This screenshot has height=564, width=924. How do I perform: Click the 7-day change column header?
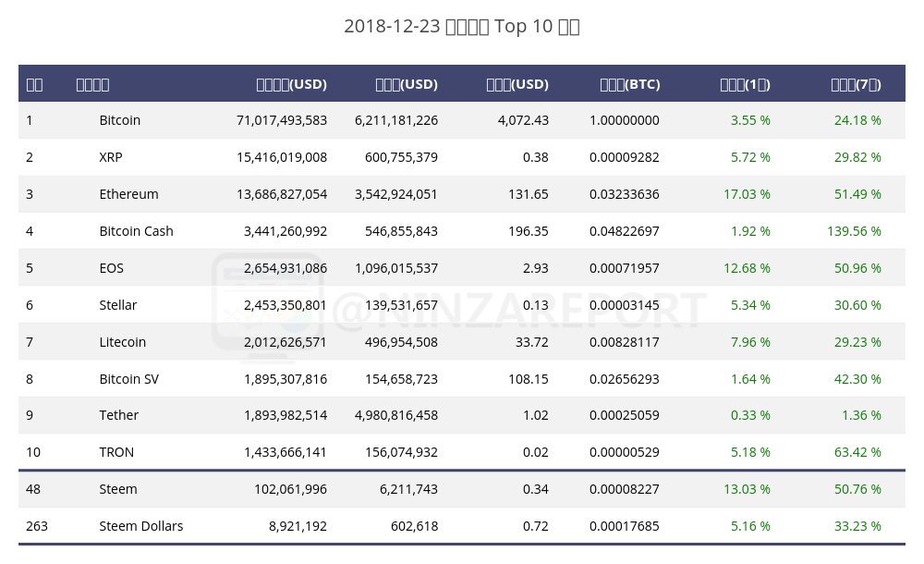[x=856, y=84]
